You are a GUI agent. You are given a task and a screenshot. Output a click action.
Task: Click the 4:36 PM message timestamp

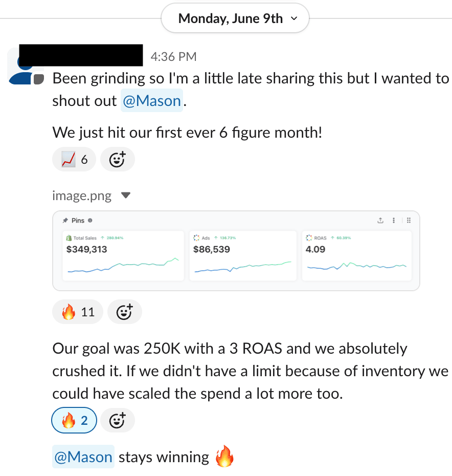173,57
